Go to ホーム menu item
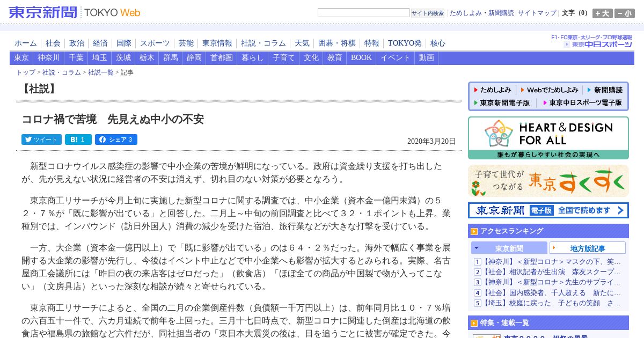 (x=26, y=43)
